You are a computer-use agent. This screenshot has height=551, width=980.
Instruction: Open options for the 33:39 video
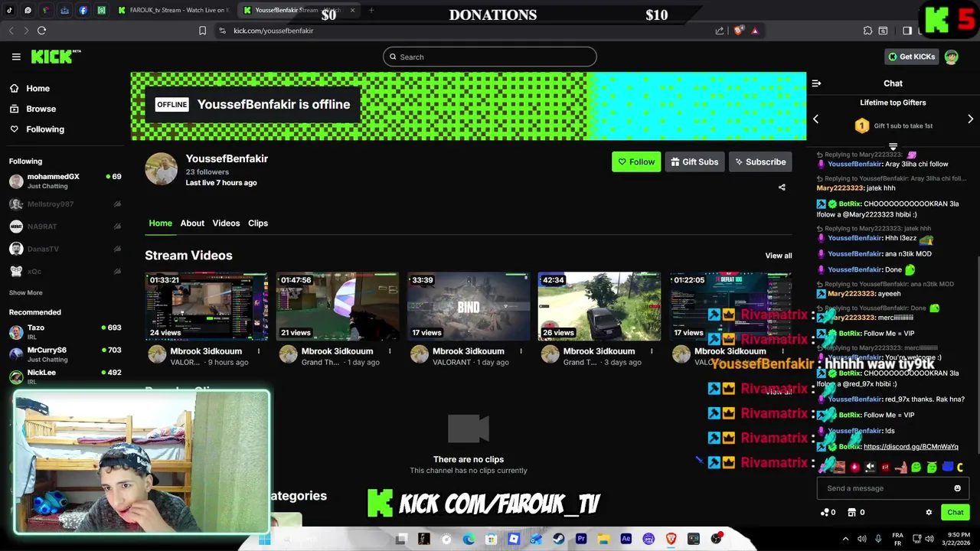click(521, 351)
